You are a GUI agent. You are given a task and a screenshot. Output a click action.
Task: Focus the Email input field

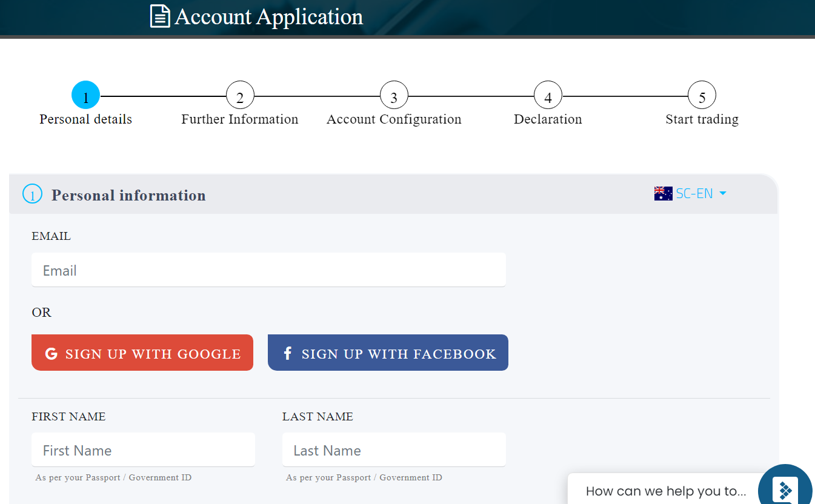click(268, 270)
